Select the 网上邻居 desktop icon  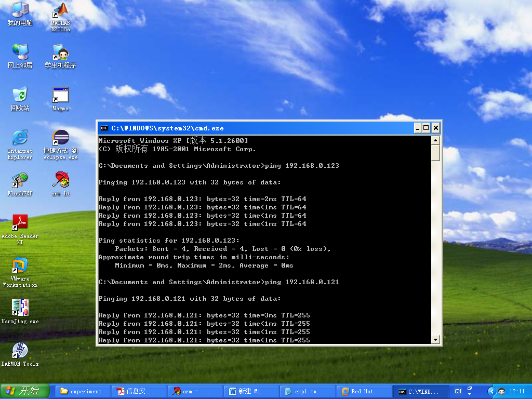point(20,56)
